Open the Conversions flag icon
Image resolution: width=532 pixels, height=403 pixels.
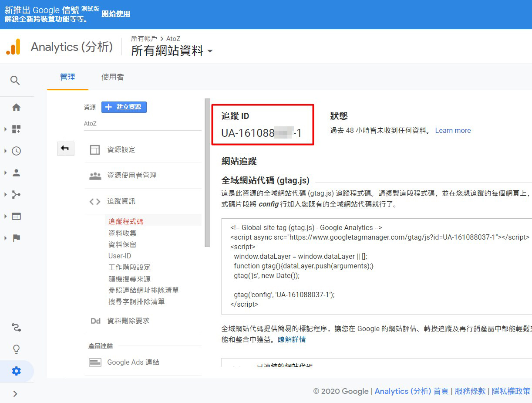coord(16,238)
